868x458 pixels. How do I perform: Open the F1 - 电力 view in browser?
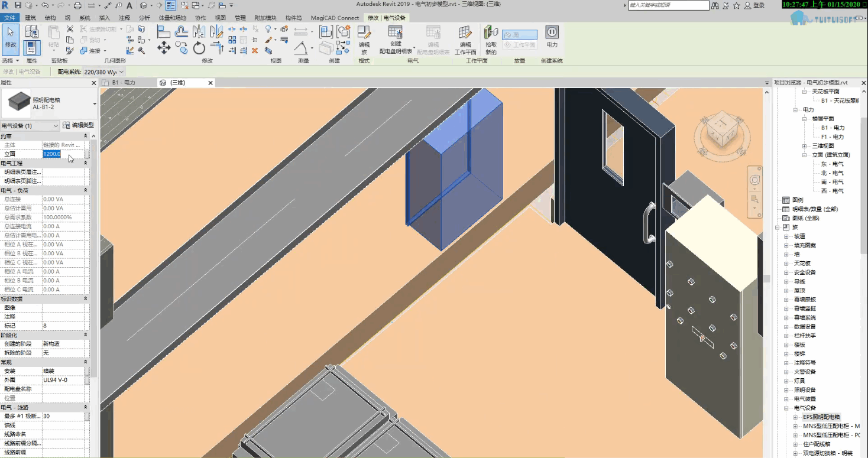(833, 137)
